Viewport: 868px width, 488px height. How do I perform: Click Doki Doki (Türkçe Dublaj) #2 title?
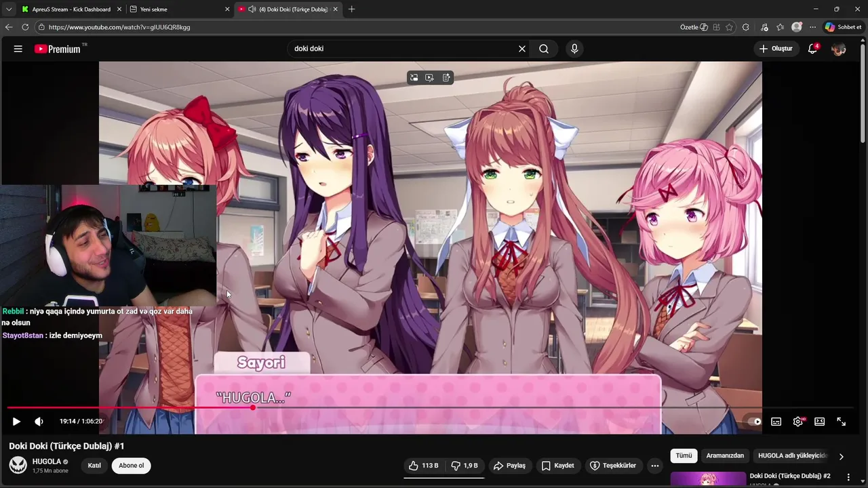790,476
